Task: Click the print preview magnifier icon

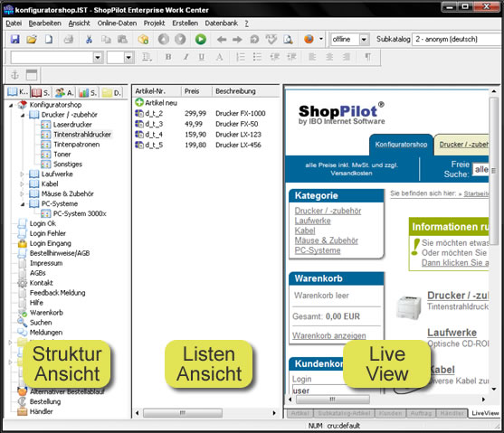Action: (x=288, y=39)
